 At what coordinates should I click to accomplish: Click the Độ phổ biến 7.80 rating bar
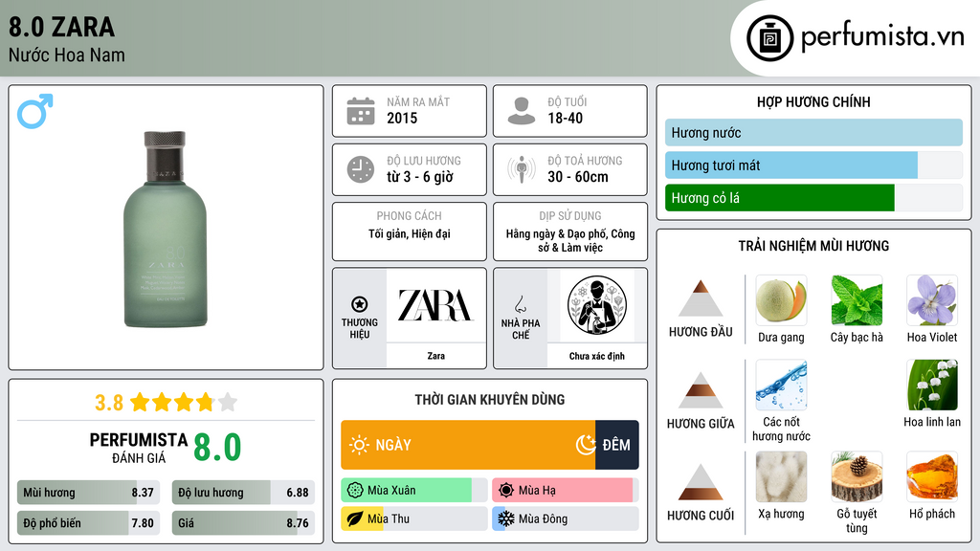[88, 523]
